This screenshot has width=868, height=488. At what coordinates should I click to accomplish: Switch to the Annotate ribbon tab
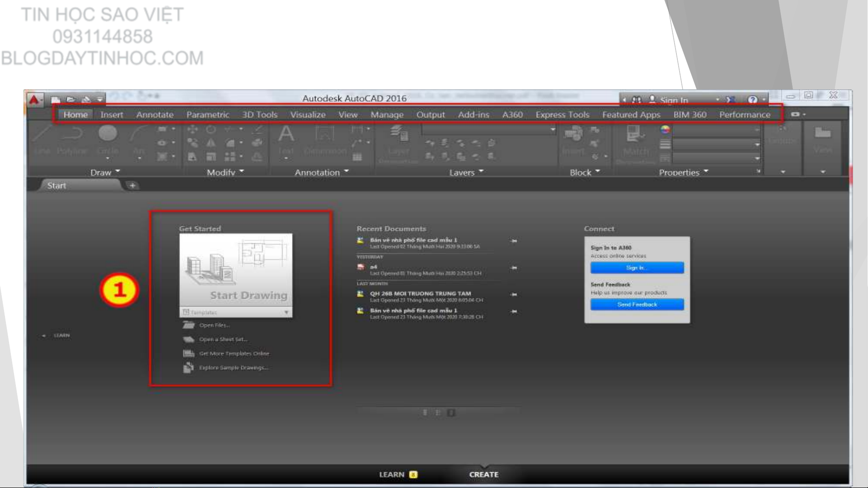coord(155,115)
